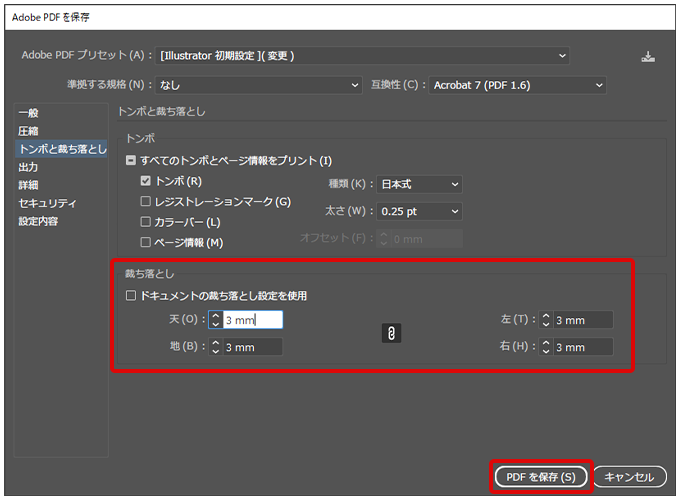Enable レジストレーションマーク (G) checkbox
Image resolution: width=680 pixels, height=500 pixels.
145,201
